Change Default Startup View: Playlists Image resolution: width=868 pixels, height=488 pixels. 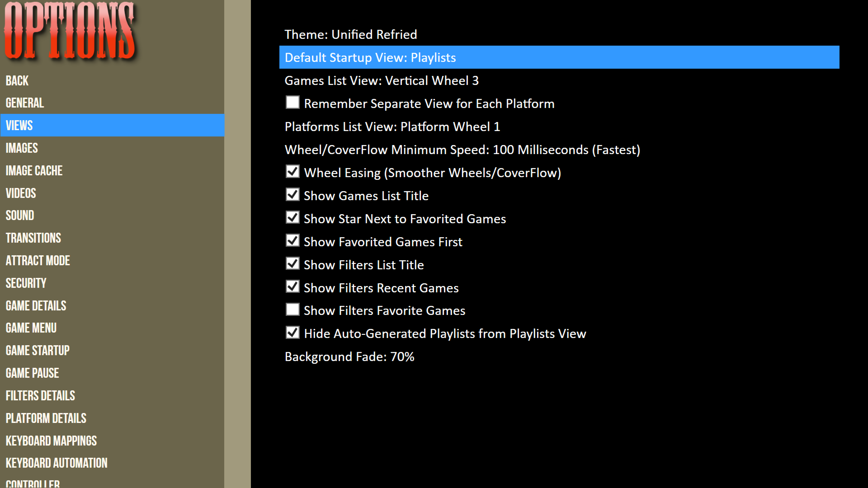559,57
